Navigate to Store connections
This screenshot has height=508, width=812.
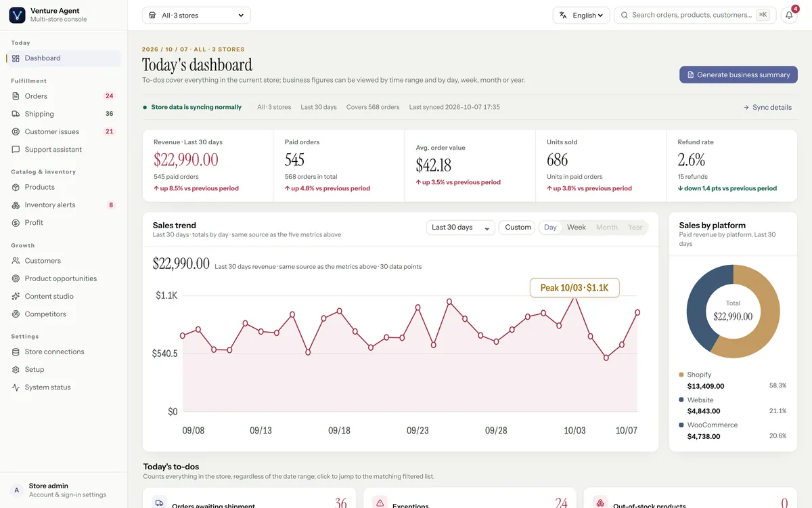pos(64,352)
